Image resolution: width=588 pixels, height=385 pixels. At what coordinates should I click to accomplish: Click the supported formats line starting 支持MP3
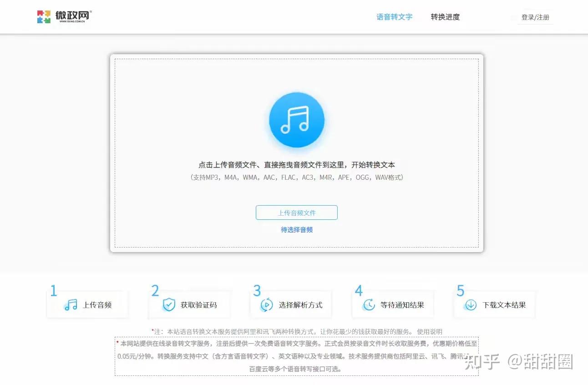point(297,177)
